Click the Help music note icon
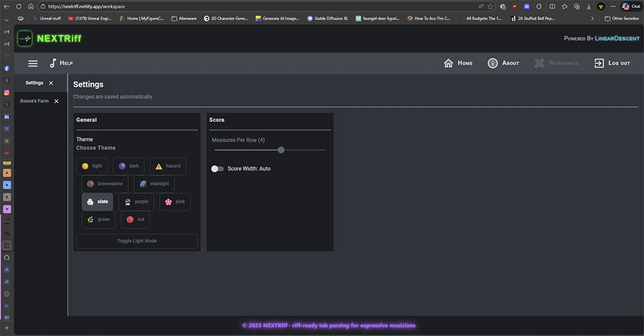The image size is (644, 336). [x=53, y=63]
